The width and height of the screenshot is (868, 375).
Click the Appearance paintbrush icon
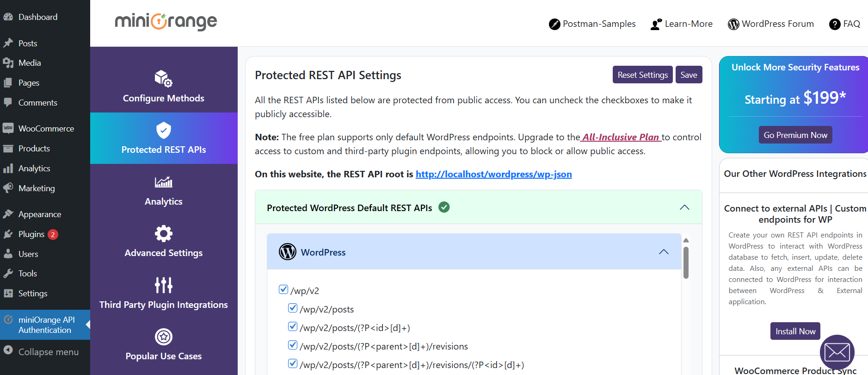click(x=8, y=214)
